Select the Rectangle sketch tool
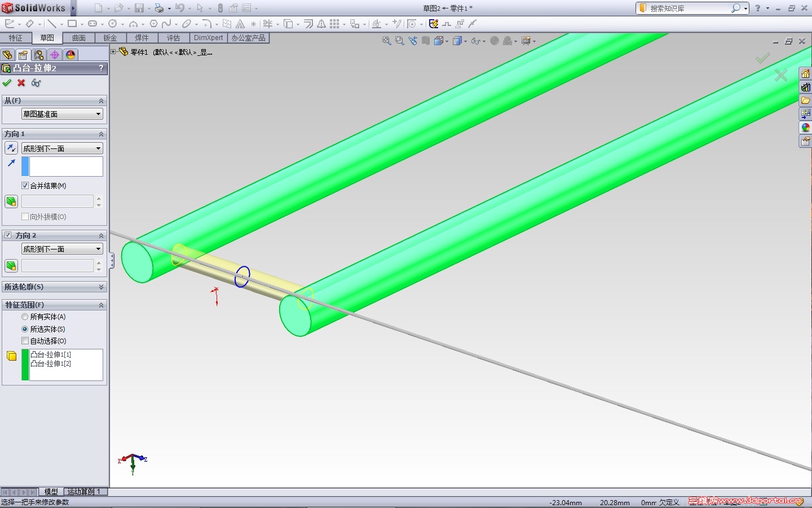The height and width of the screenshot is (508, 812). (x=72, y=24)
